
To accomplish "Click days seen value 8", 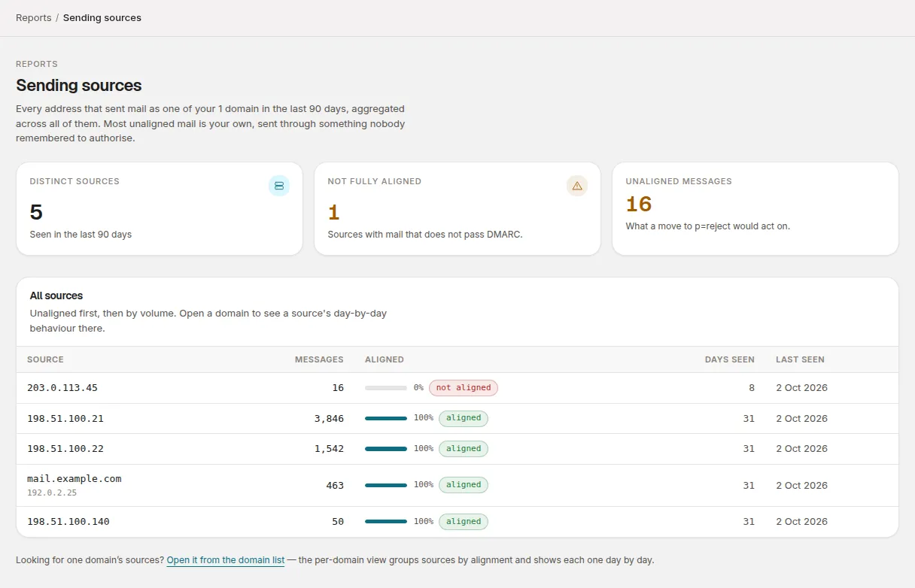I will pyautogui.click(x=752, y=388).
